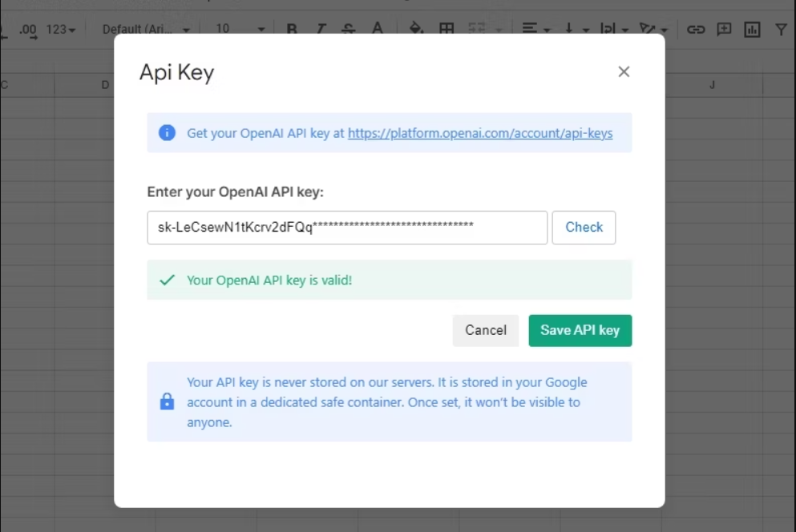
Task: Click the borders icon in the toolbar
Action: pyautogui.click(x=446, y=30)
